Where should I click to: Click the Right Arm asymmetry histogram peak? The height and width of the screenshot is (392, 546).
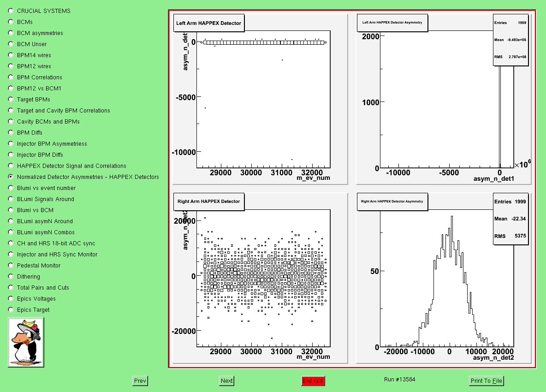click(x=452, y=217)
